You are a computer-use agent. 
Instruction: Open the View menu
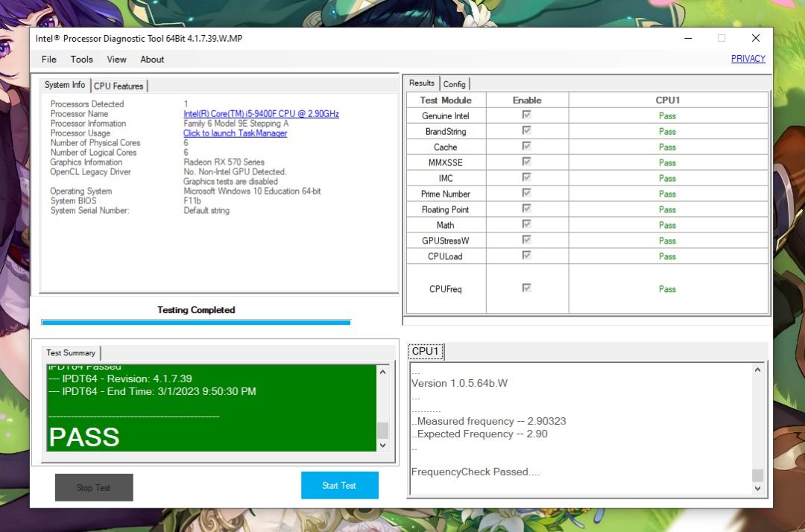[116, 60]
